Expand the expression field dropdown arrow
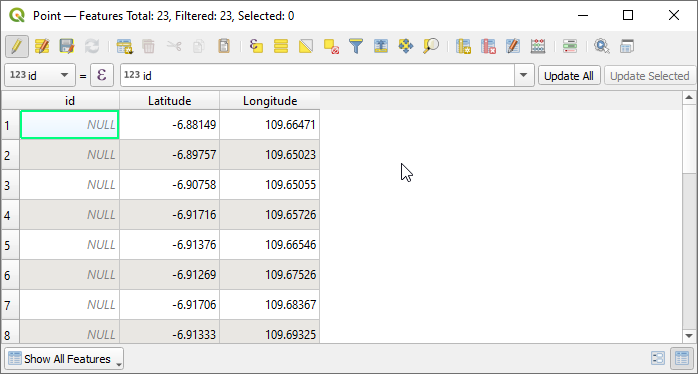This screenshot has width=698, height=374. point(524,76)
